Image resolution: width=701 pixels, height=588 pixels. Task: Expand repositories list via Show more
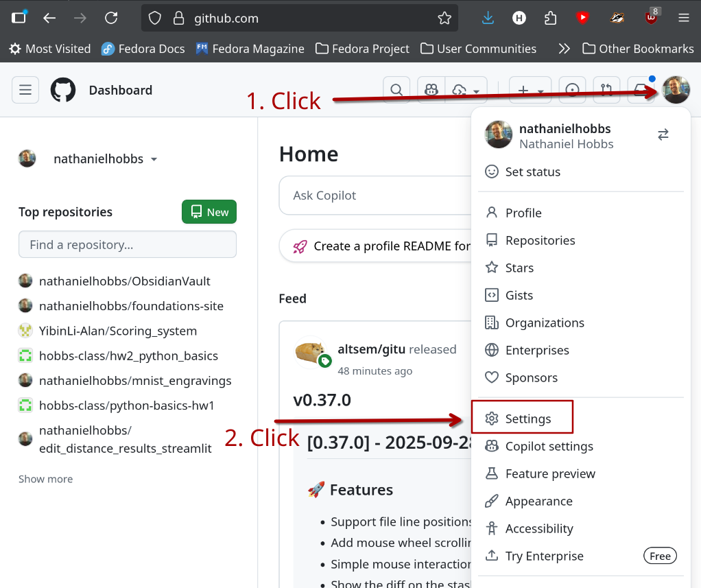click(45, 479)
